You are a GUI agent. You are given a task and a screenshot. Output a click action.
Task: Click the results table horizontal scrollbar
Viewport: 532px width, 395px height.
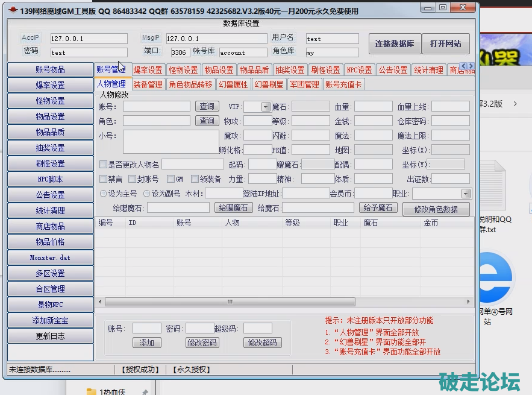coord(283,302)
